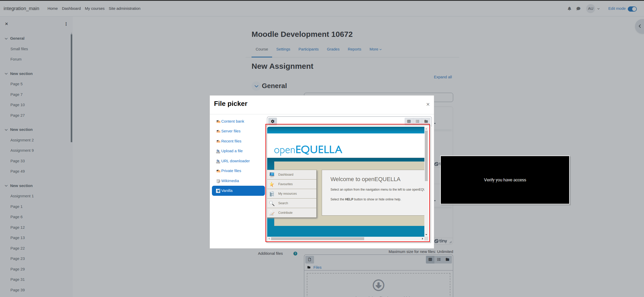The image size is (644, 297).
Task: Open the AU user menu dropdown
Action: [593, 9]
